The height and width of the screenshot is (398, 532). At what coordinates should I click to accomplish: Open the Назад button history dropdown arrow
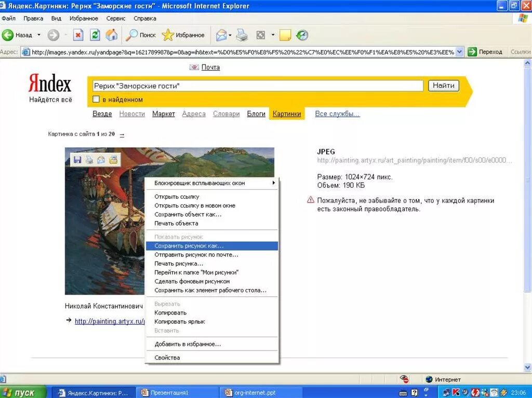(39, 35)
